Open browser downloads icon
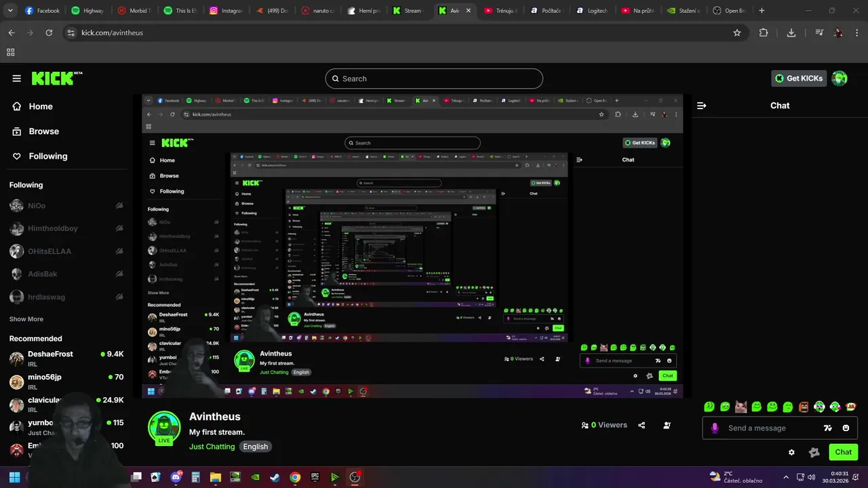 [x=791, y=33]
